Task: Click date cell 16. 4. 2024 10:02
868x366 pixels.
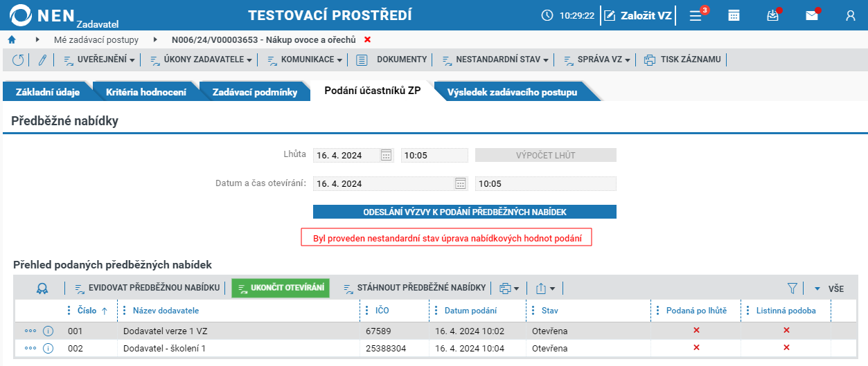Action: (x=477, y=331)
